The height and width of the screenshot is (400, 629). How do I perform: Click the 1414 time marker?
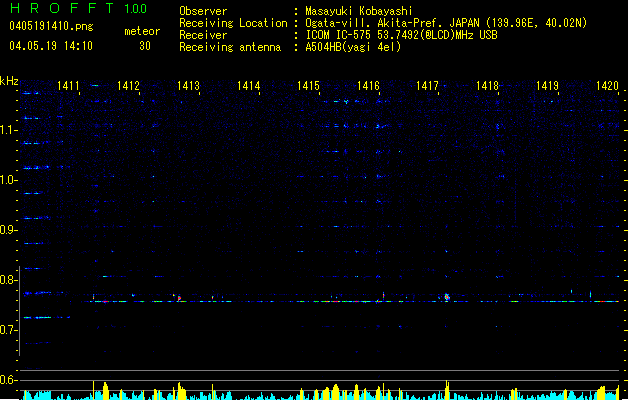pos(249,86)
